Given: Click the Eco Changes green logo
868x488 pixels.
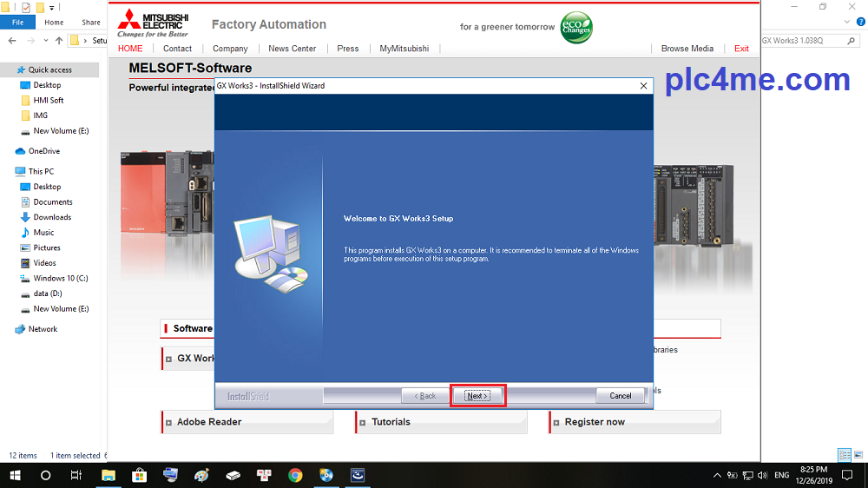Looking at the screenshot, I should pyautogui.click(x=576, y=26).
